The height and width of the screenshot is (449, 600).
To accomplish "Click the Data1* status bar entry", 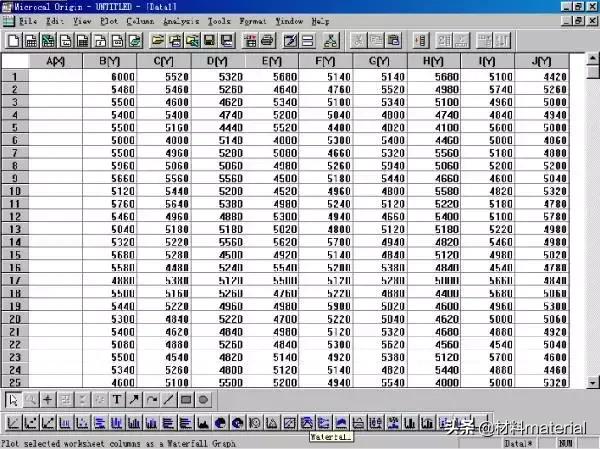I will point(518,443).
